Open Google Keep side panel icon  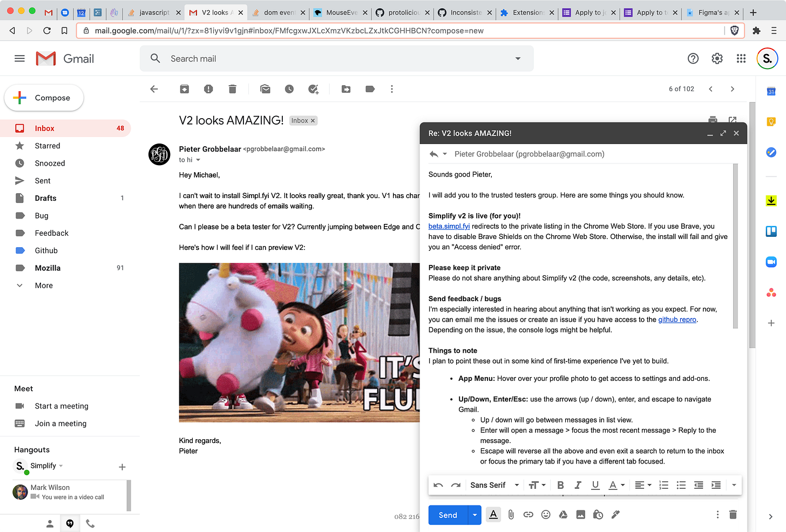[771, 122]
